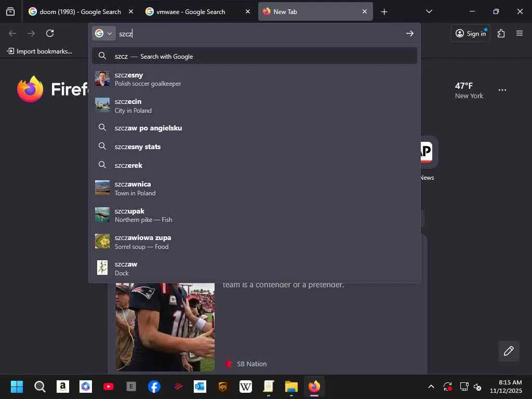Sign in to Firefox account
The height and width of the screenshot is (399, 532).
[471, 33]
